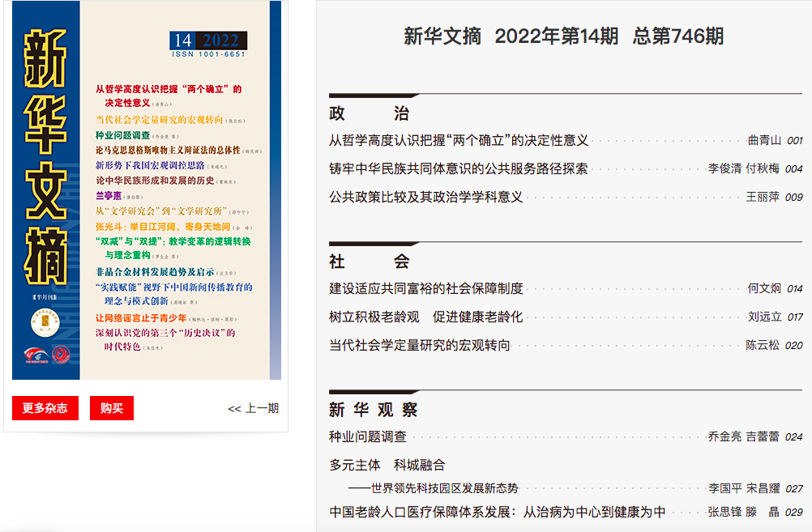Screen dimensions: 812x532
Task: Click author names 李俊清 付秋梅
Action: point(744,168)
